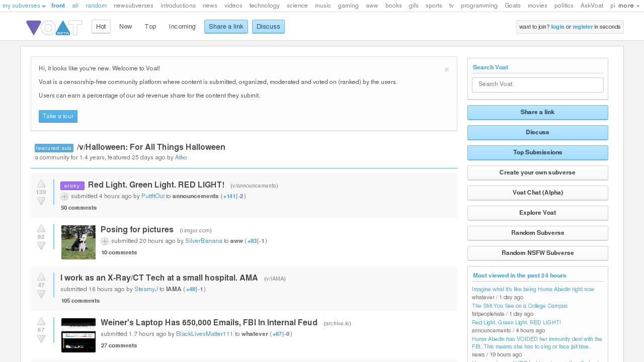
Task: Open the Weiner's Laptop Has 650,000 Emails post
Action: pos(209,323)
